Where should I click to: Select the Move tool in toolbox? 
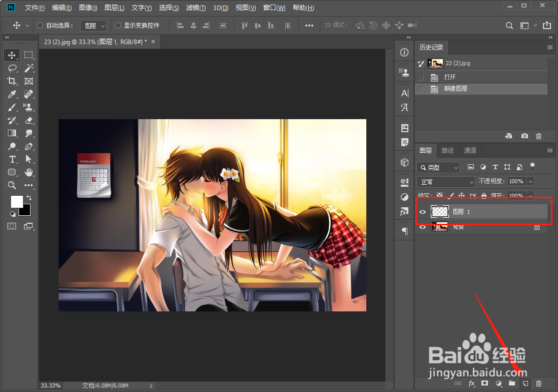pyautogui.click(x=12, y=55)
